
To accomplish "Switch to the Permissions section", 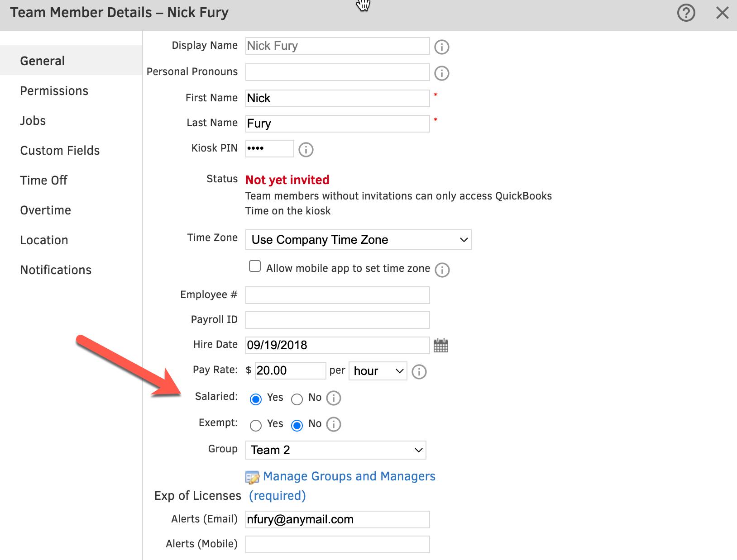I will click(x=54, y=90).
